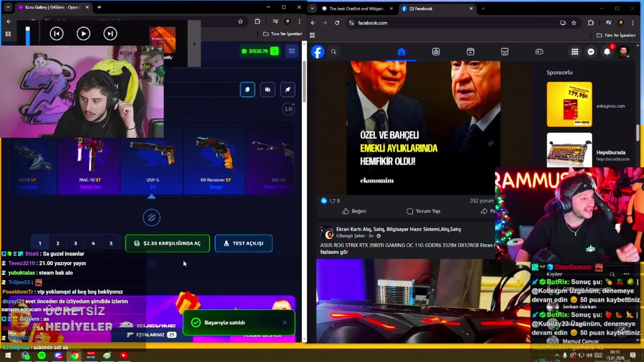Add funds with the green plus button
The image size is (644, 362).
tap(274, 51)
